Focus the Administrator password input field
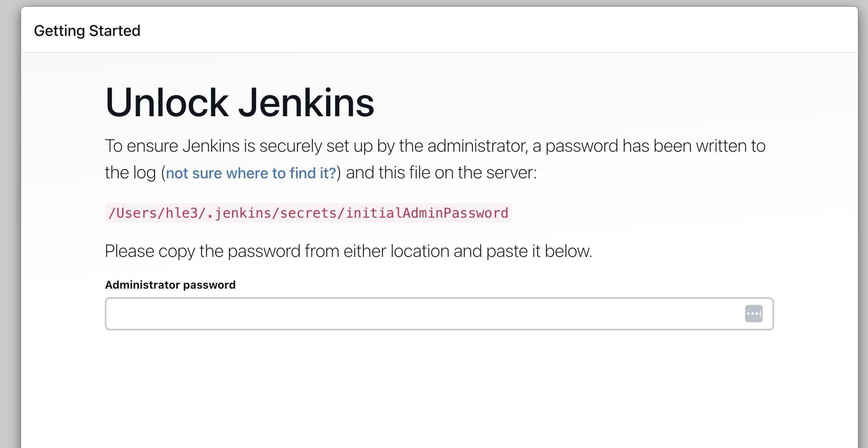Screen dimensions: 868x448 point(423,314)
